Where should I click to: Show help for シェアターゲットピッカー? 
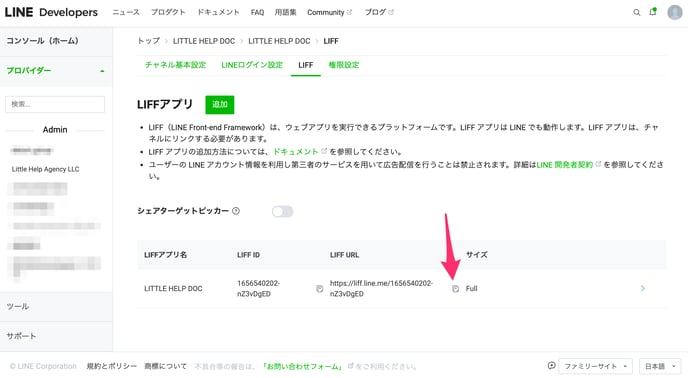pyautogui.click(x=236, y=211)
